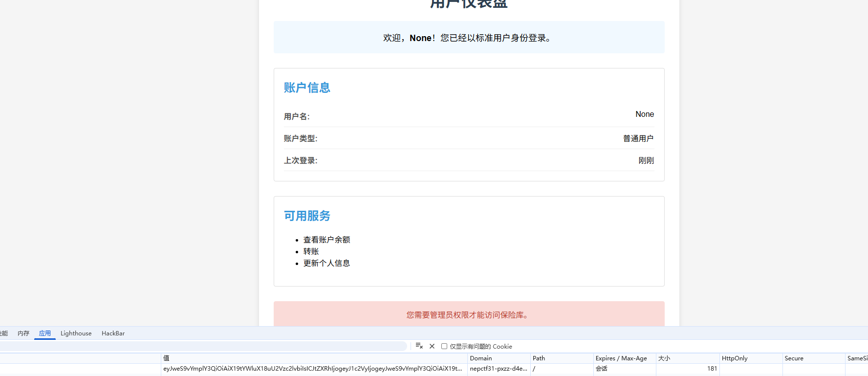This screenshot has height=376, width=868.
Task: Click the nepctf31 domain cell in cookie row
Action: [499, 369]
